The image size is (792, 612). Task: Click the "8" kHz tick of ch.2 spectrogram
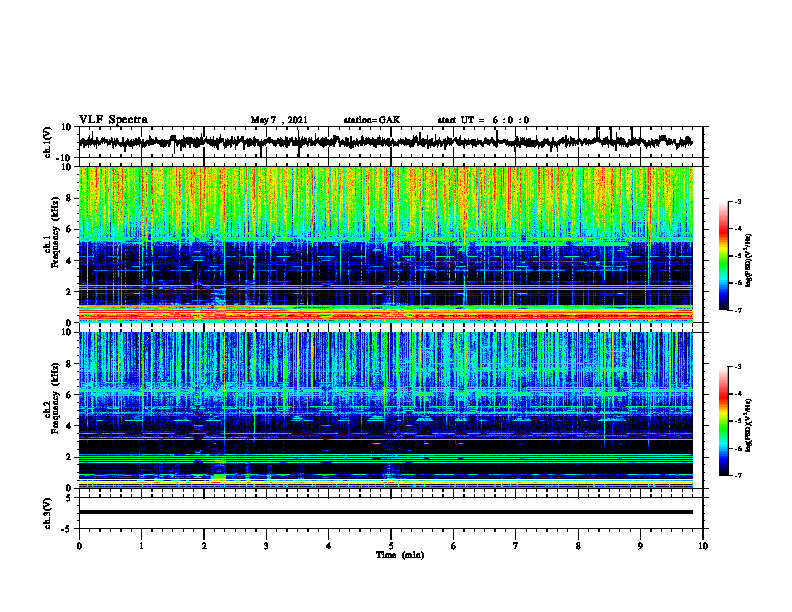[69, 364]
